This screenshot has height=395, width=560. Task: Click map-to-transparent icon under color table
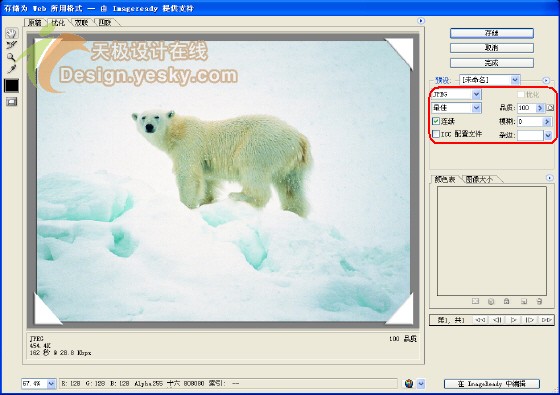point(475,301)
